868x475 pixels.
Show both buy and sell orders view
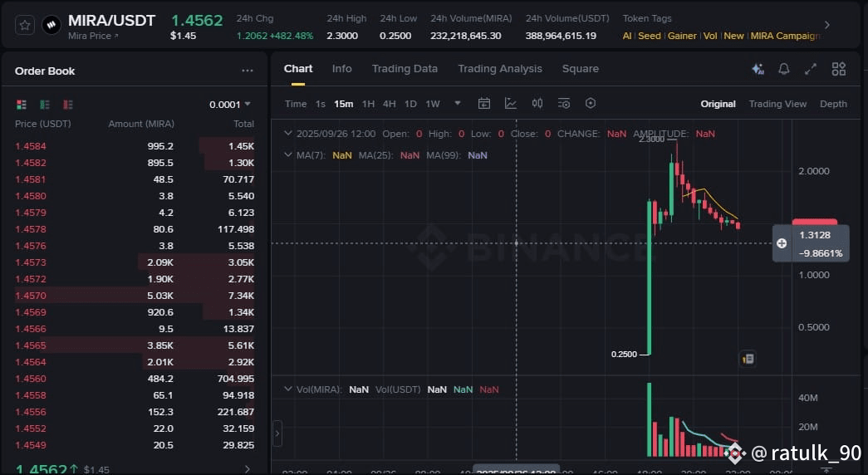point(22,105)
